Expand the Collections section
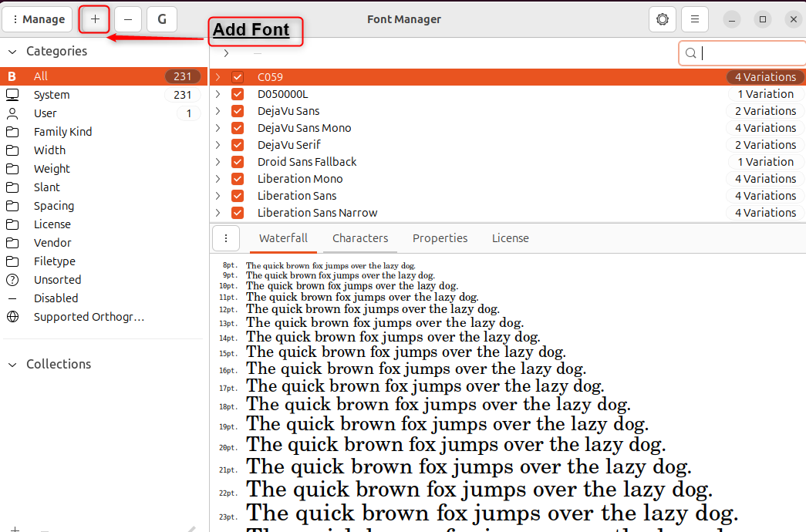The image size is (806, 532). [x=11, y=364]
